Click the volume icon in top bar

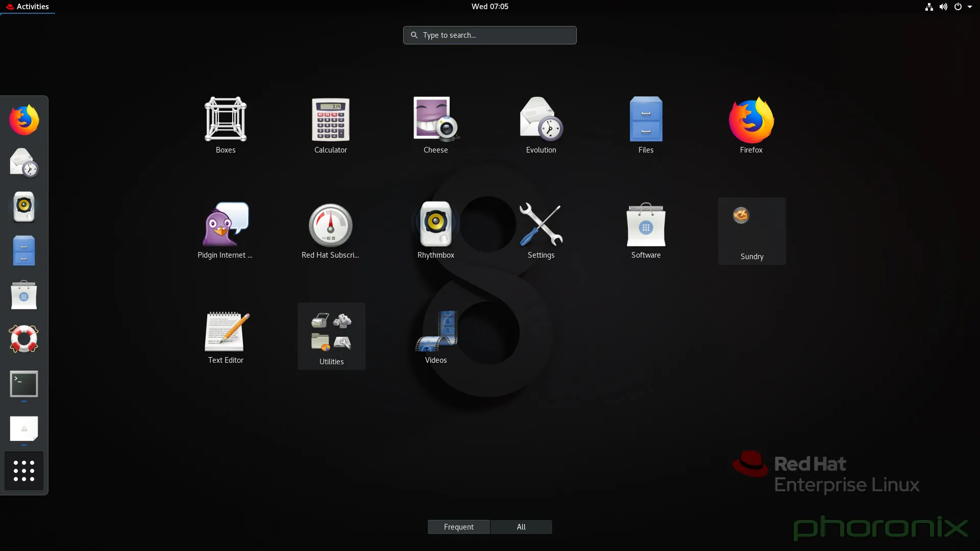point(943,7)
